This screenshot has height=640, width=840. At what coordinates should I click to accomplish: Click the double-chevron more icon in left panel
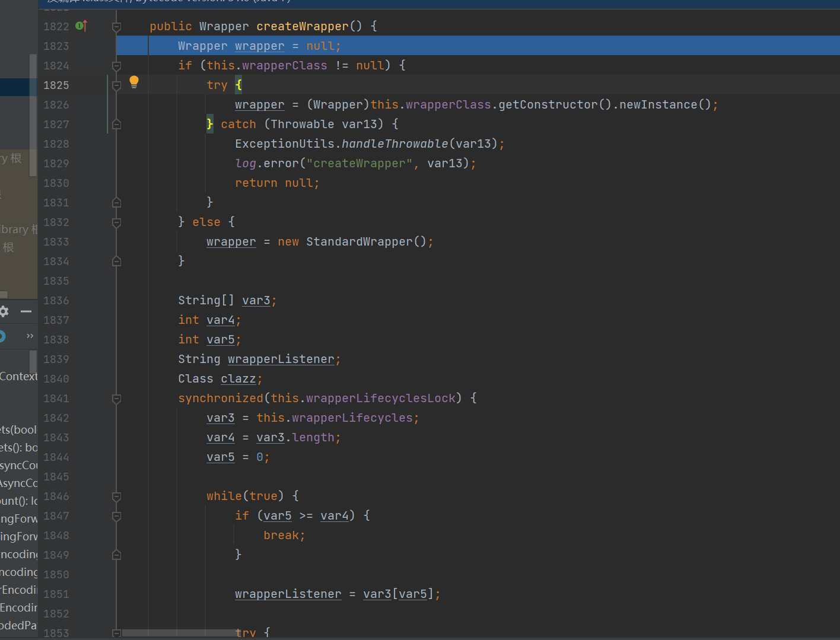tap(30, 336)
